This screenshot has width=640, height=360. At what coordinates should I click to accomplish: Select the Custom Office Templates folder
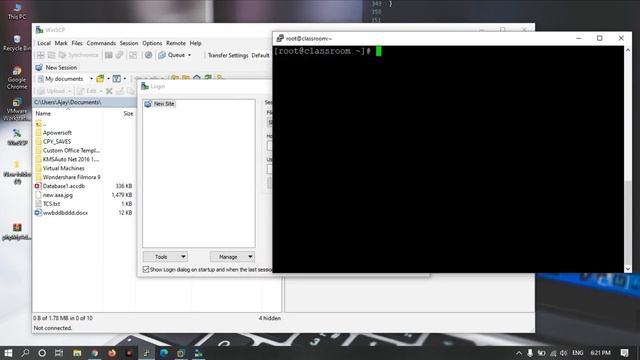click(71, 151)
